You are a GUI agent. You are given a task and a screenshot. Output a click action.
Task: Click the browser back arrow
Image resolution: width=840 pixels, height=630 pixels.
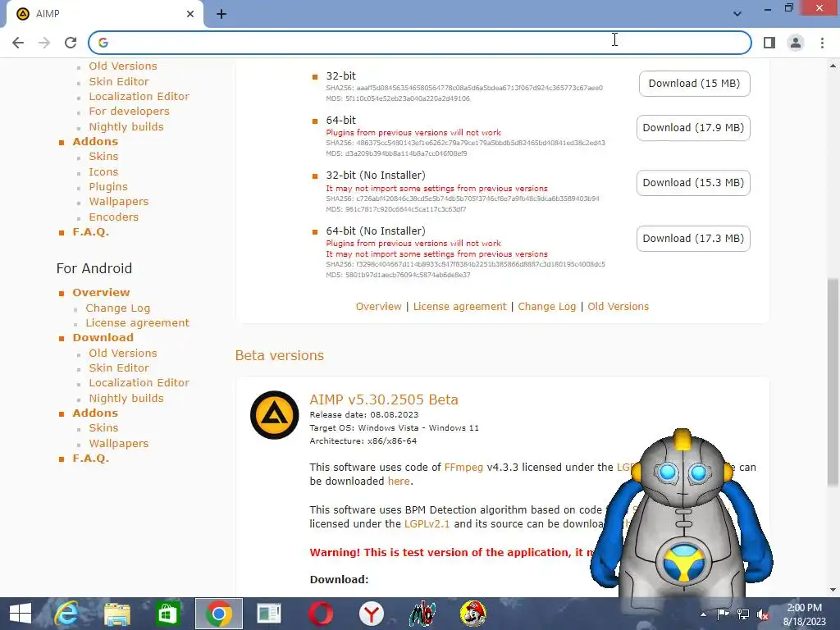pos(18,43)
